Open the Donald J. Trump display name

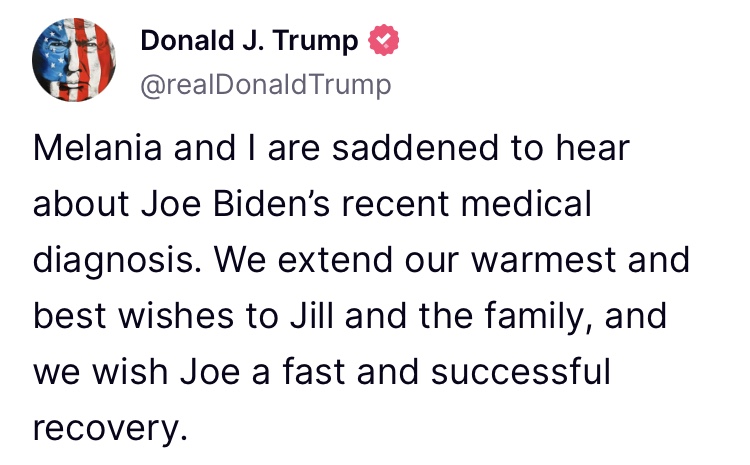(249, 40)
